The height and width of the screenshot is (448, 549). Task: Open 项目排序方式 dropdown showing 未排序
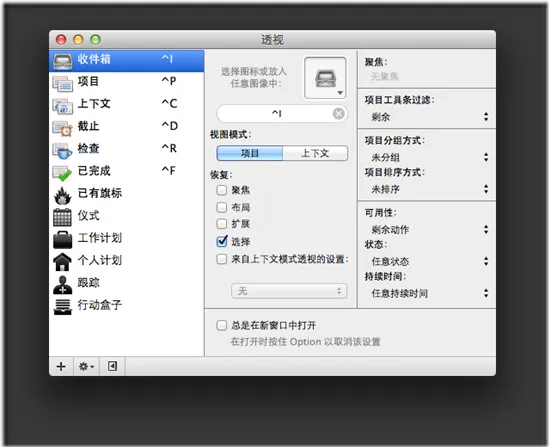click(x=429, y=189)
